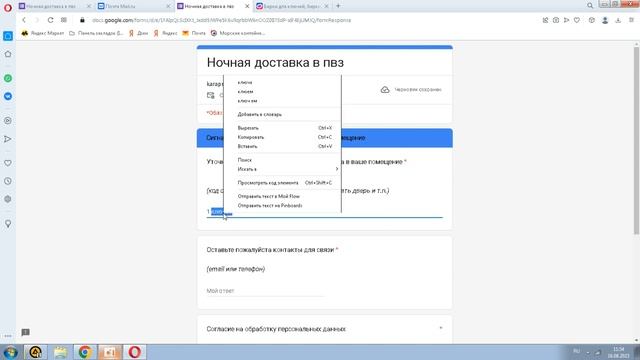Click the page vertical scrollbar

pyautogui.click(x=636, y=141)
